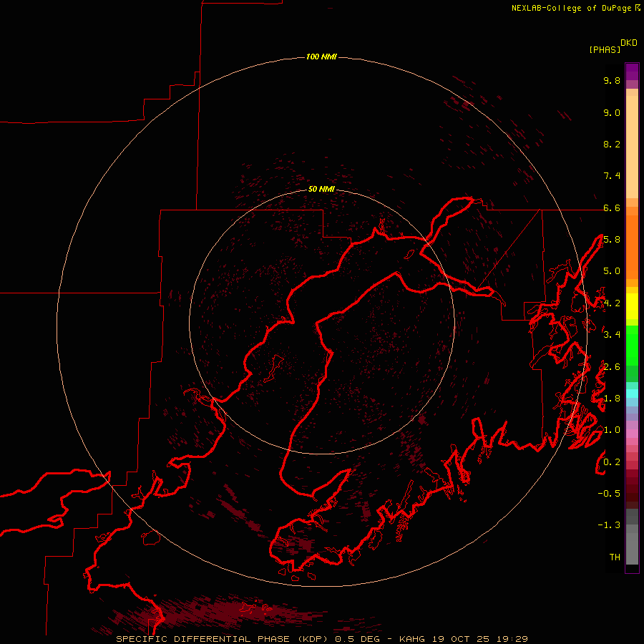Pick the yellow band of the color bar
This screenshot has height=644, width=644.
coord(632,306)
